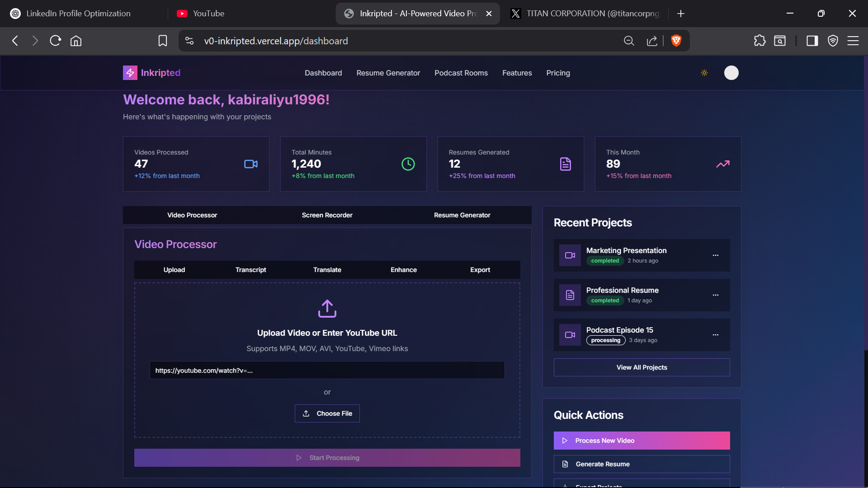Click the share icon in the address bar
Image resolution: width=868 pixels, height=488 pixels.
(x=652, y=41)
